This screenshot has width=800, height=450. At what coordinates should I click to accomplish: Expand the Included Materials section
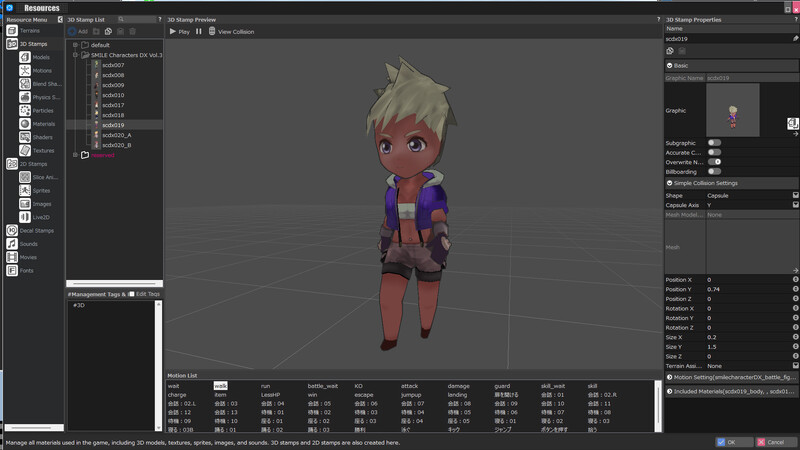coord(669,391)
